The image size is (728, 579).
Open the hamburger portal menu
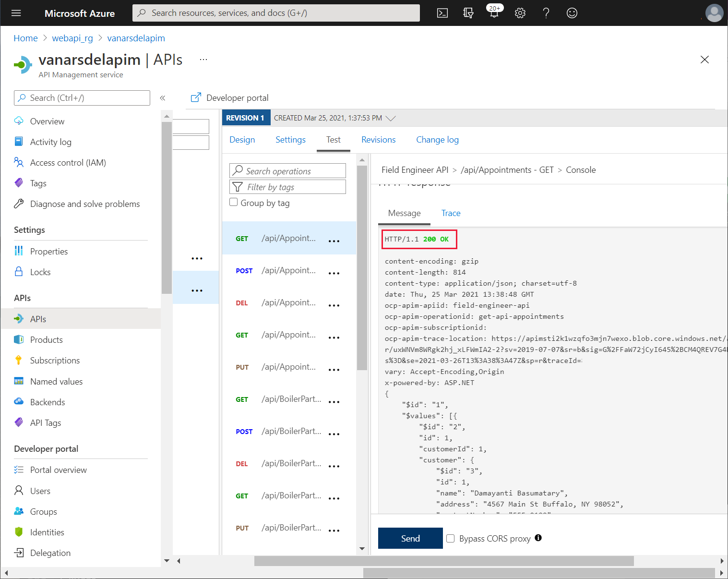[16, 13]
